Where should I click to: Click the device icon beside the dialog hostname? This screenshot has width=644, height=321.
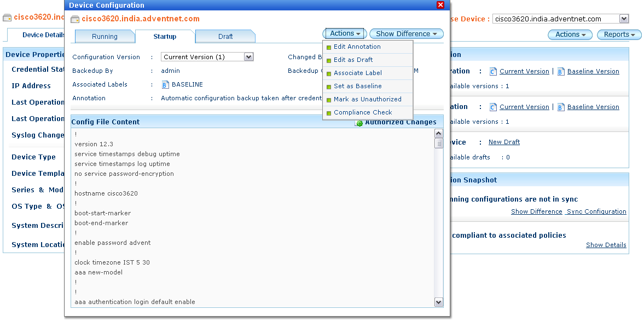pyautogui.click(x=76, y=19)
